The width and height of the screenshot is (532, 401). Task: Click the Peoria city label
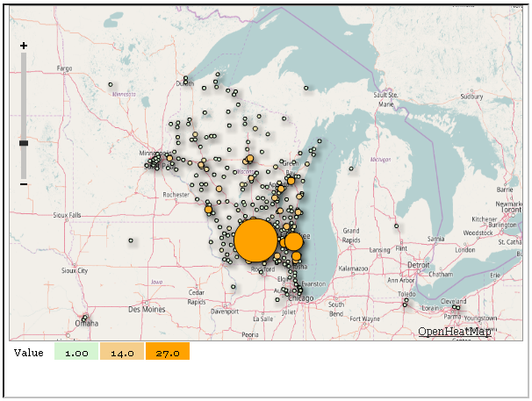pos(250,335)
